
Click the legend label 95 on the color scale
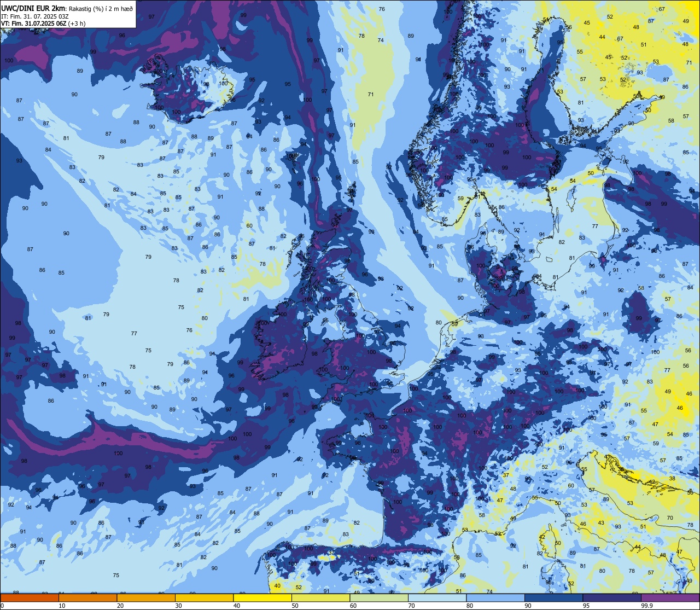(586, 605)
